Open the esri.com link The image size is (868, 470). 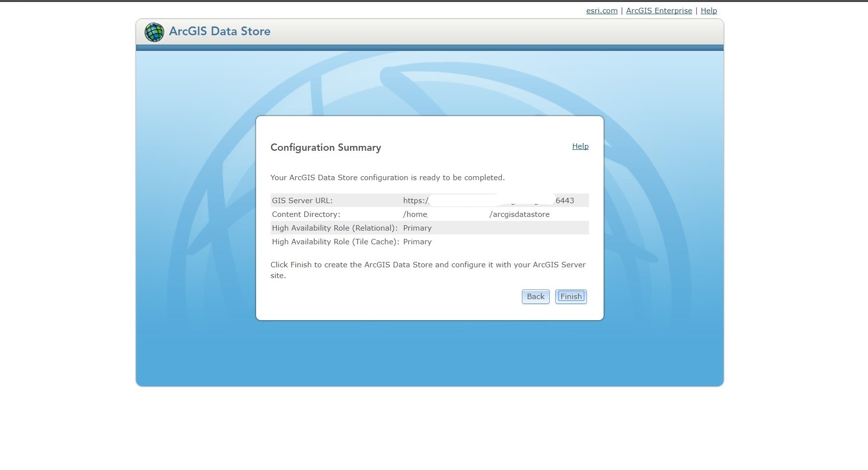pos(602,11)
